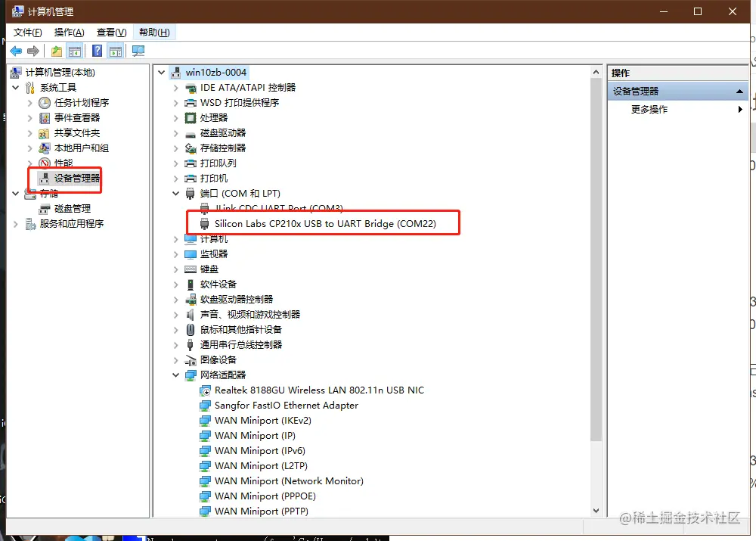Click the 打印队列 printer icon
Screen dimensions: 756x541
[x=191, y=163]
